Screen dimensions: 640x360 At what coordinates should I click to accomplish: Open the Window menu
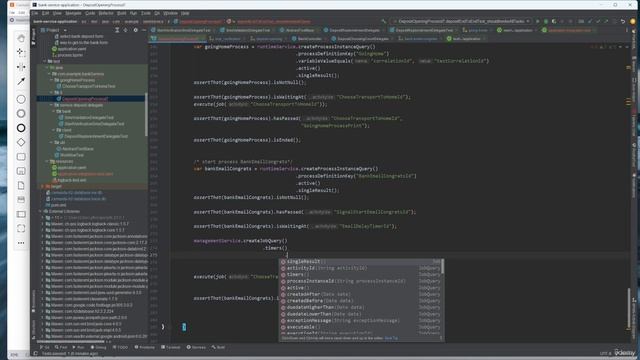(171, 13)
